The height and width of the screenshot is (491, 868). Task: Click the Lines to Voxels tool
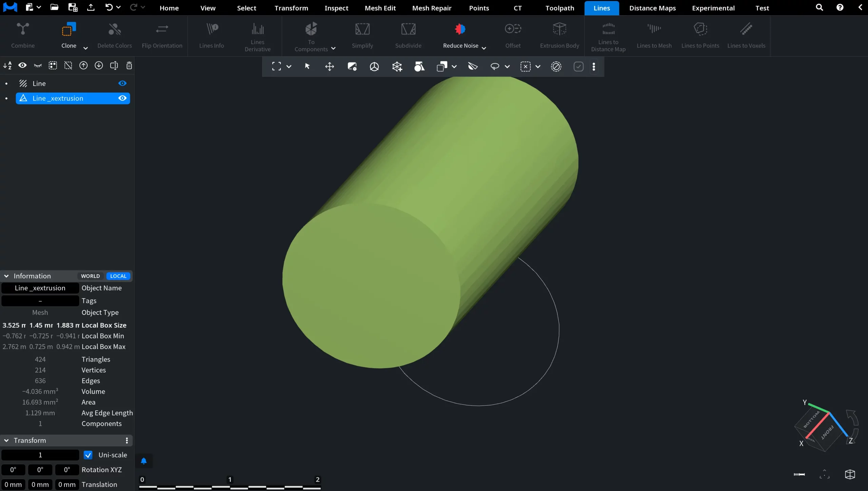coord(746,36)
